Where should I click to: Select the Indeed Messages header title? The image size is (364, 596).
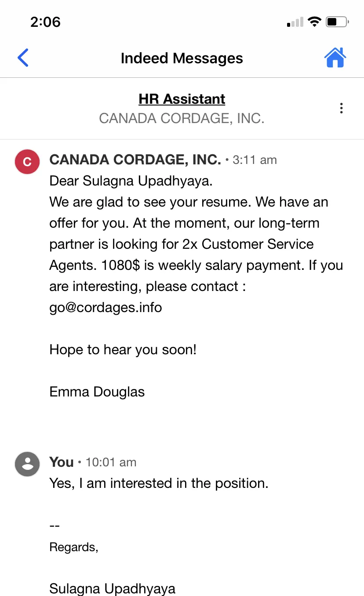[182, 58]
